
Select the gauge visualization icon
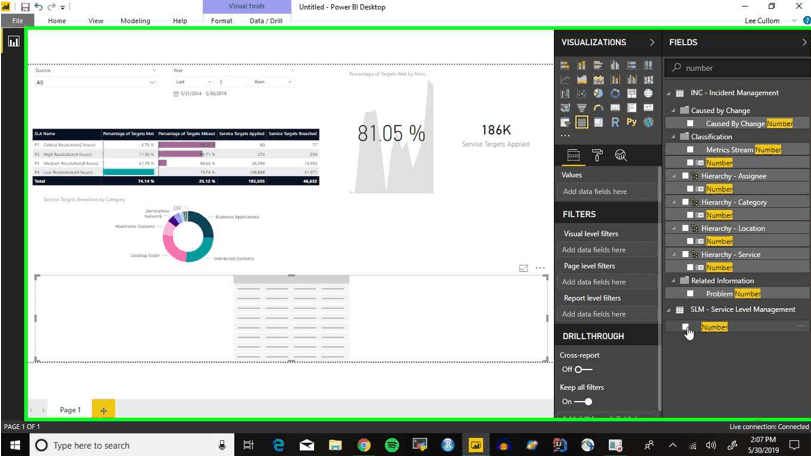point(598,108)
